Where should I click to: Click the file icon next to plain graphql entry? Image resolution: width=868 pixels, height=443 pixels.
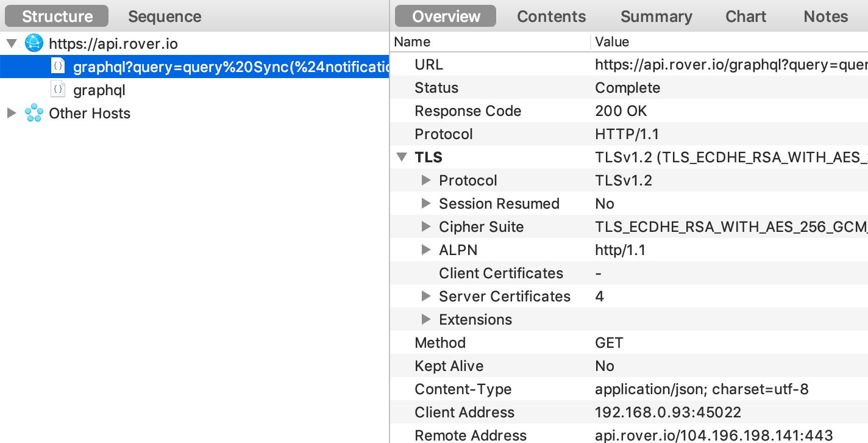58,90
